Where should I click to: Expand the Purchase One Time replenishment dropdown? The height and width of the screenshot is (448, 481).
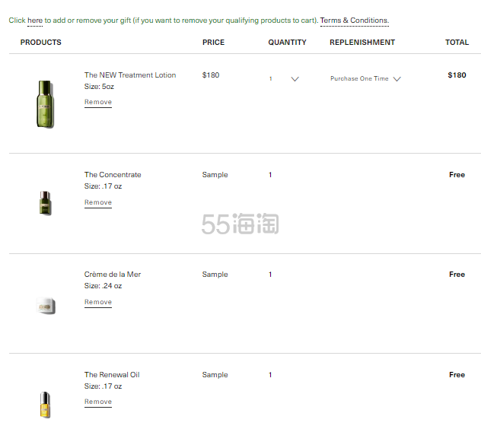click(365, 78)
